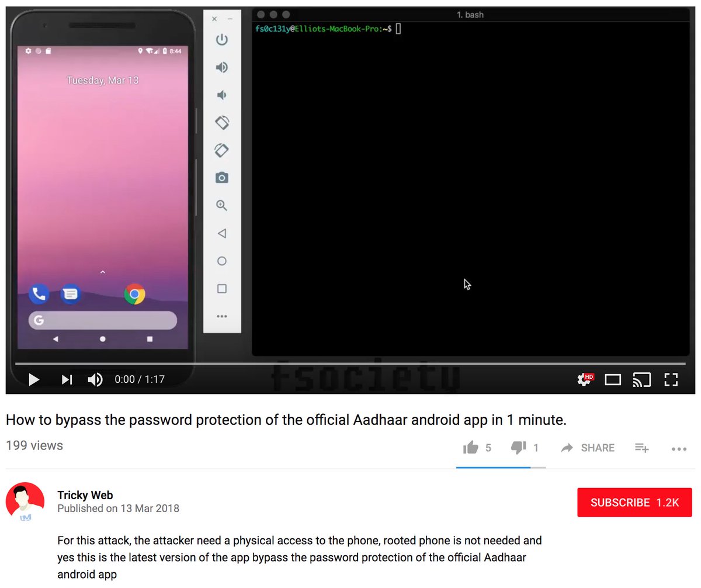This screenshot has width=701, height=588.
Task: Tap Android navigation recents button
Action: pos(150,339)
